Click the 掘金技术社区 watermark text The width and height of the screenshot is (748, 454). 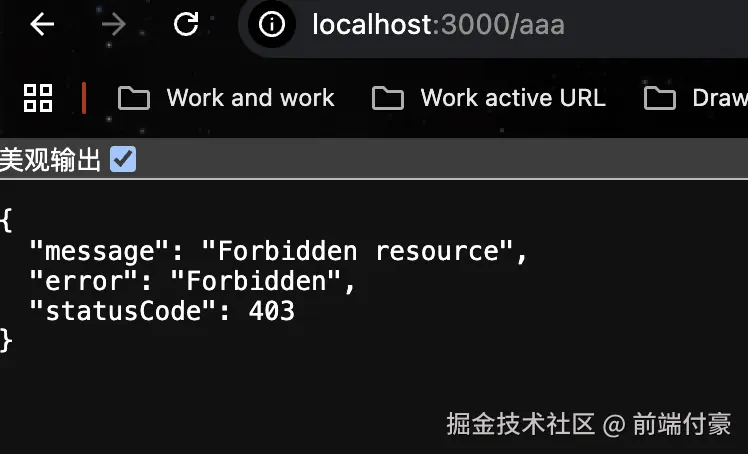(520, 425)
